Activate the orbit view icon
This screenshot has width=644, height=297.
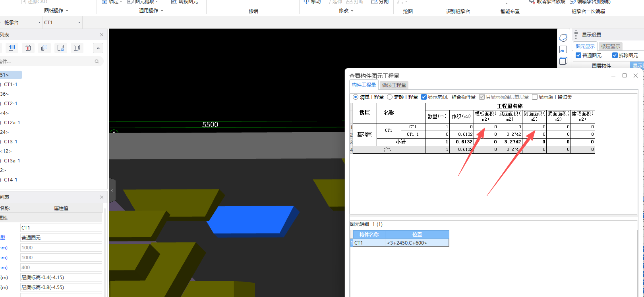[563, 38]
